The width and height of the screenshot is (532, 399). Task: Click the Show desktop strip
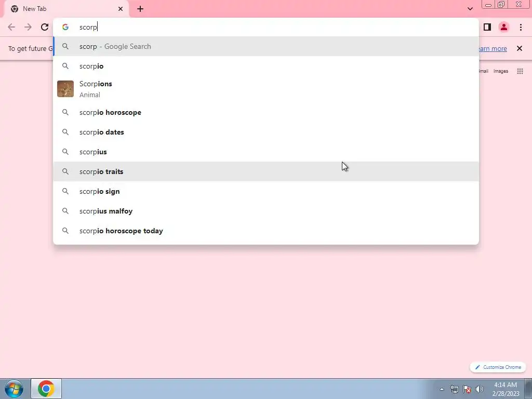528,389
